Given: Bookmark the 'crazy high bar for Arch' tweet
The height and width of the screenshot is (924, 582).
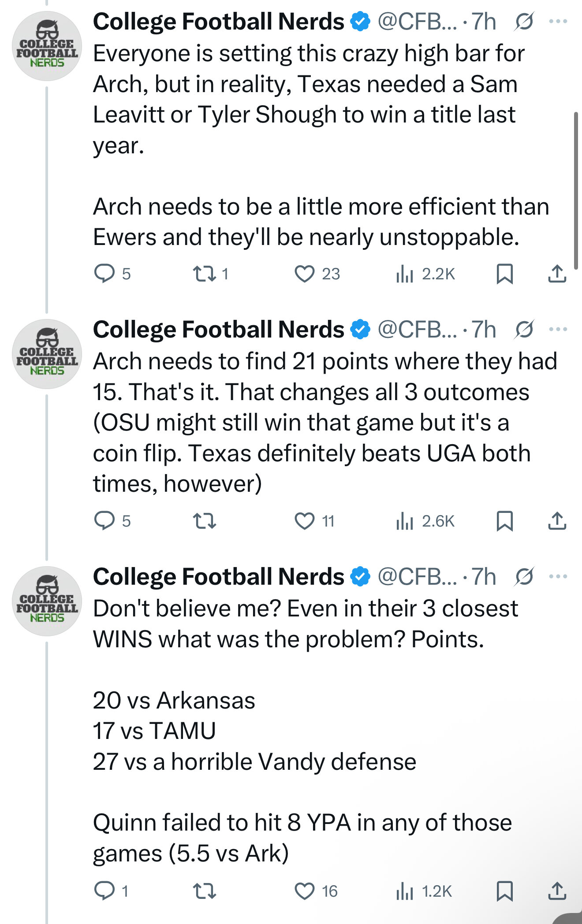Looking at the screenshot, I should (x=504, y=274).
